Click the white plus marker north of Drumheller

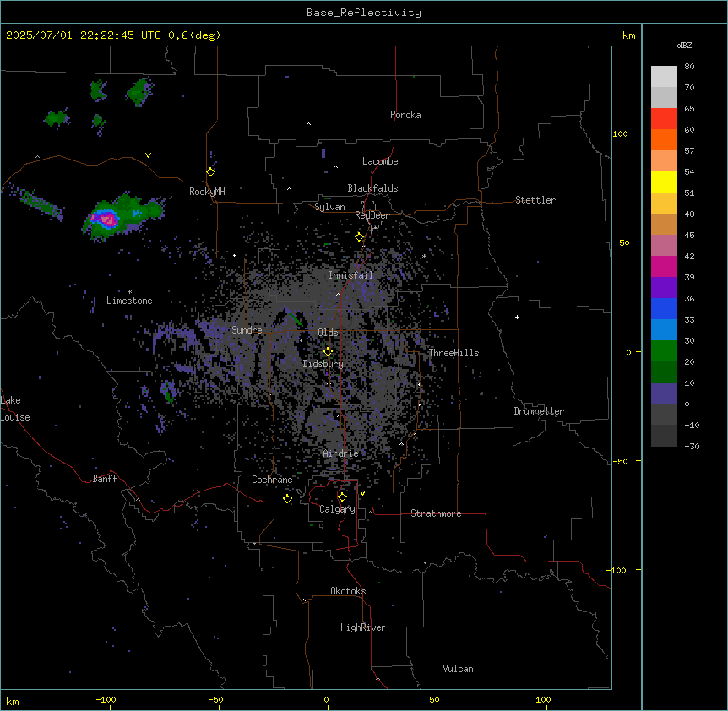click(x=517, y=317)
